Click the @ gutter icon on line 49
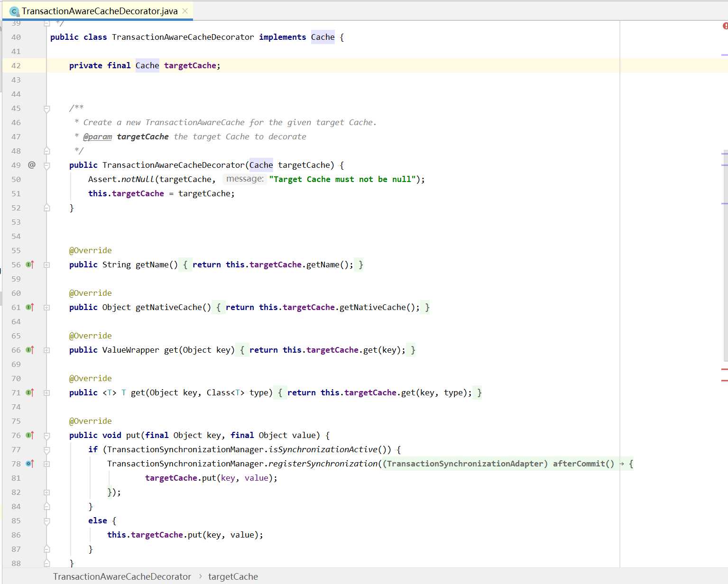 click(x=32, y=165)
